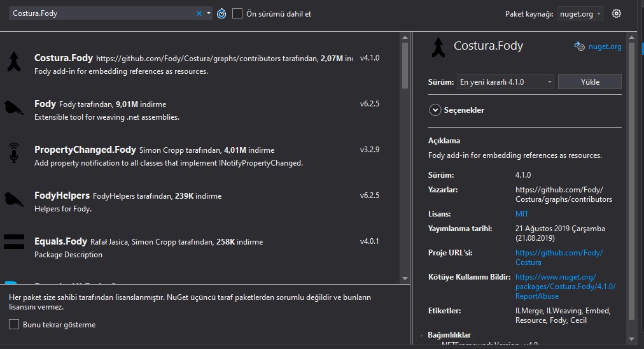The width and height of the screenshot is (644, 349).
Task: Tick the 'Bunu tekrar gösterme' checkbox
Action: pos(14,324)
